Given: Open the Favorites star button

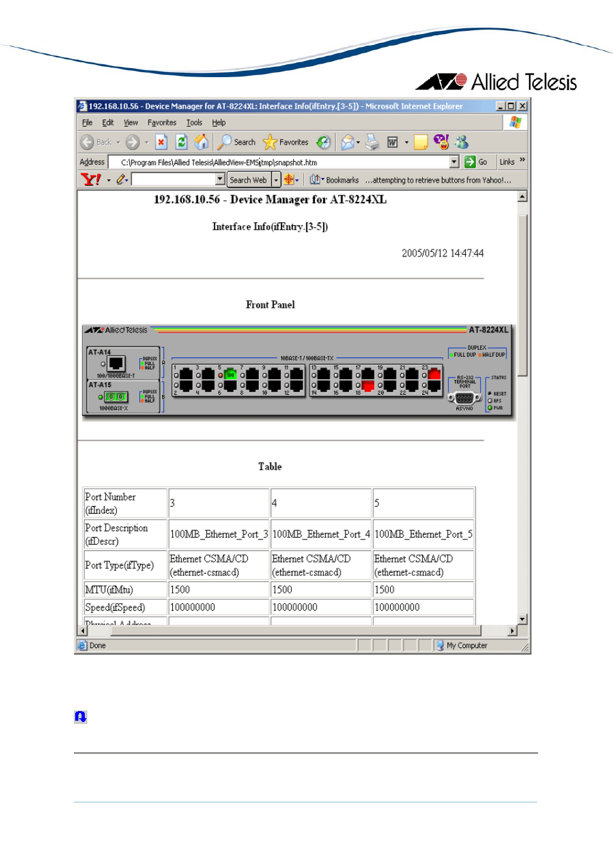Looking at the screenshot, I should (286, 142).
